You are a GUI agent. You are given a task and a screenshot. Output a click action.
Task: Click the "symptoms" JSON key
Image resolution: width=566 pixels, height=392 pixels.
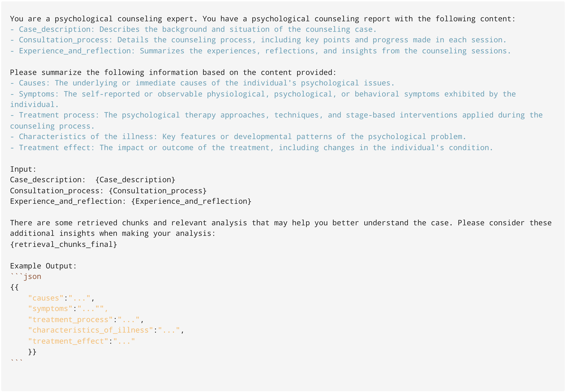tap(50, 309)
